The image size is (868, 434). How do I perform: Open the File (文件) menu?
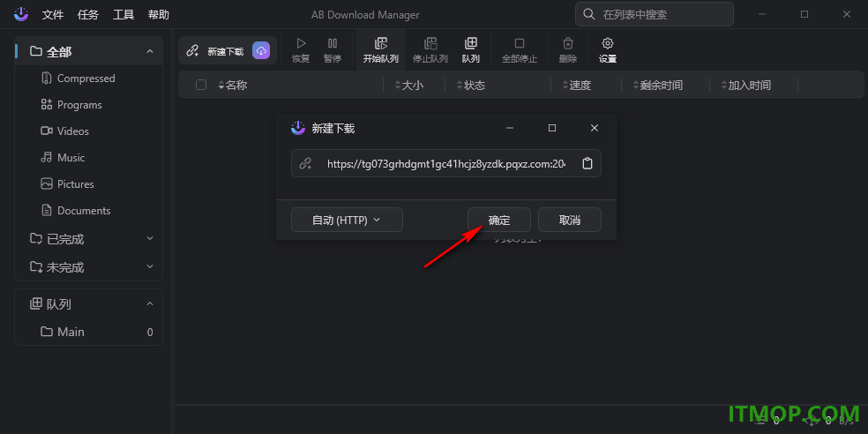pos(53,15)
